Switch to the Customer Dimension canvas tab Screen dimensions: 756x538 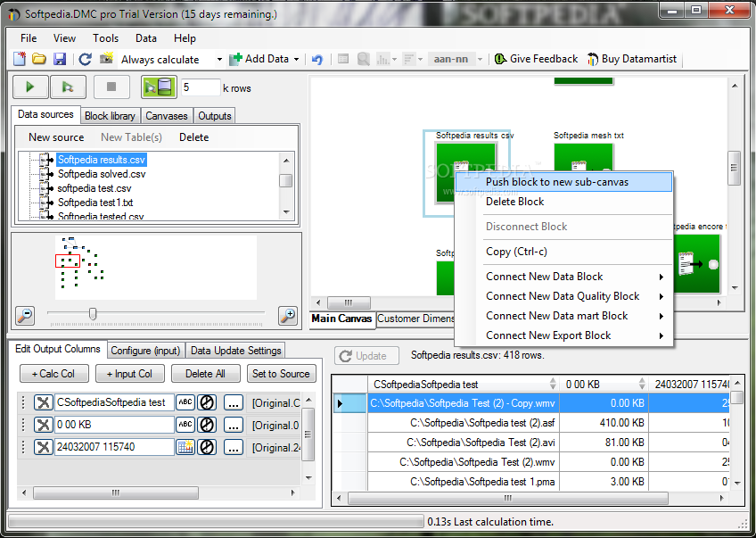click(415, 319)
